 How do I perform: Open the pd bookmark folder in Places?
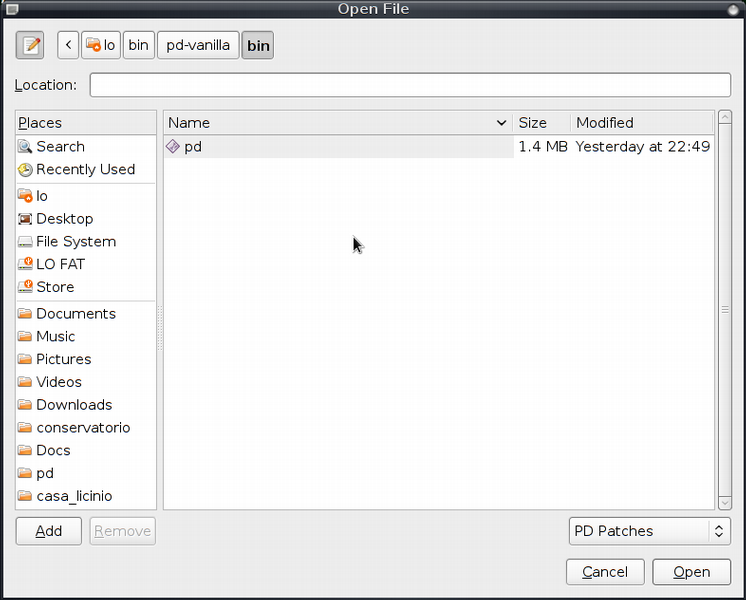86,473
